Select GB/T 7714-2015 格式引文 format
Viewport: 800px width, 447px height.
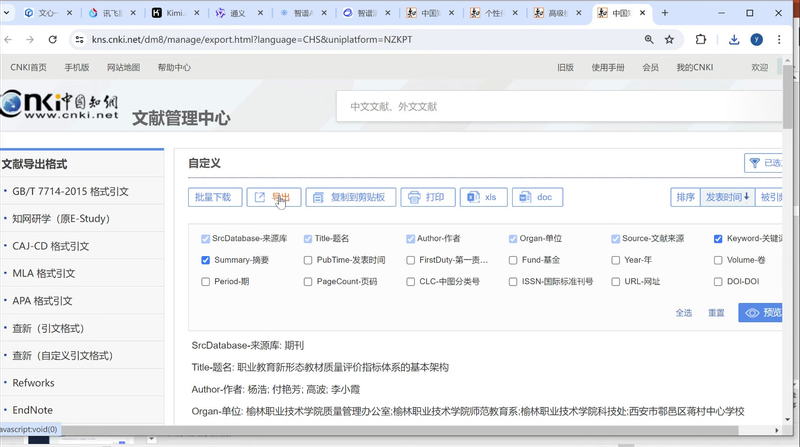[70, 191]
